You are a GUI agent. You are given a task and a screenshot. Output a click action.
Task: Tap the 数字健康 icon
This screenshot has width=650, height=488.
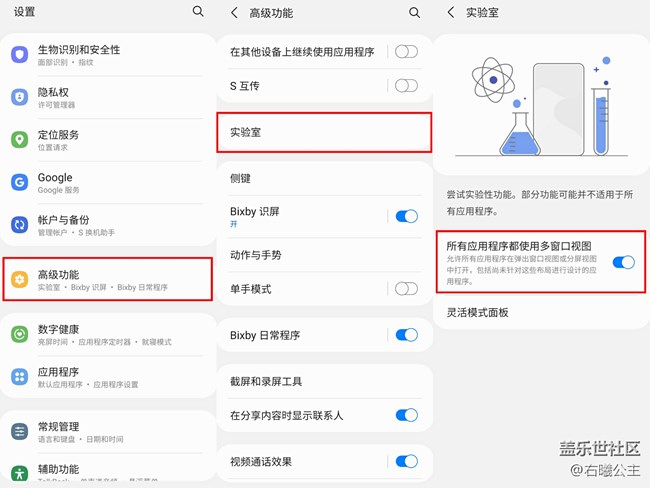point(20,334)
